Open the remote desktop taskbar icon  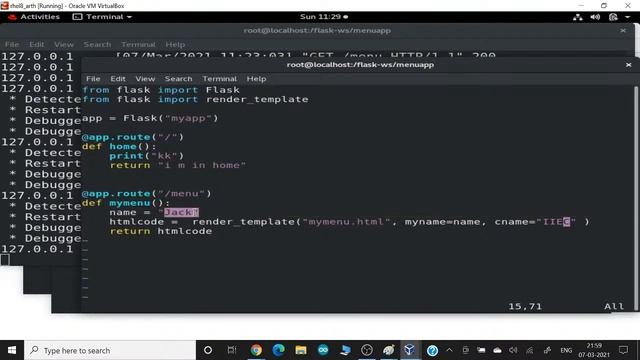(345, 350)
